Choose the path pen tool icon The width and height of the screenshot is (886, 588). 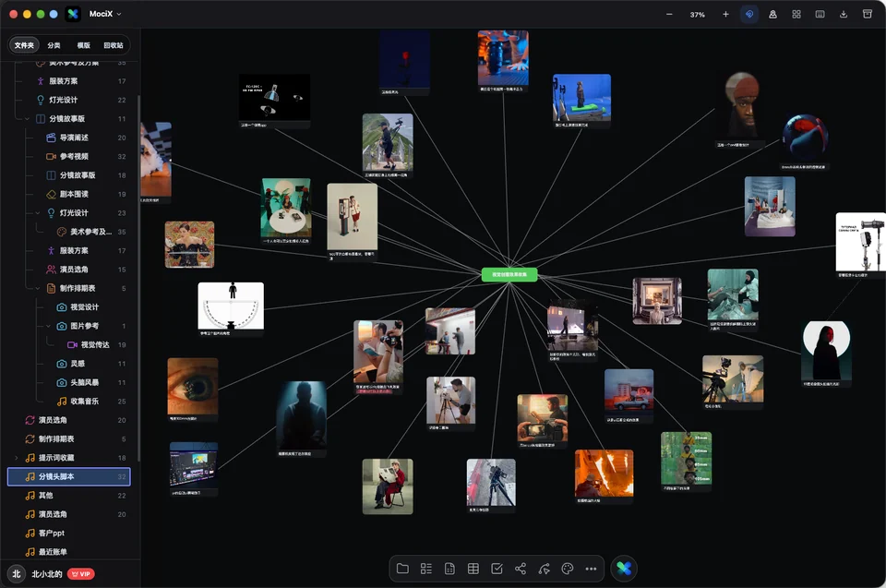point(545,569)
